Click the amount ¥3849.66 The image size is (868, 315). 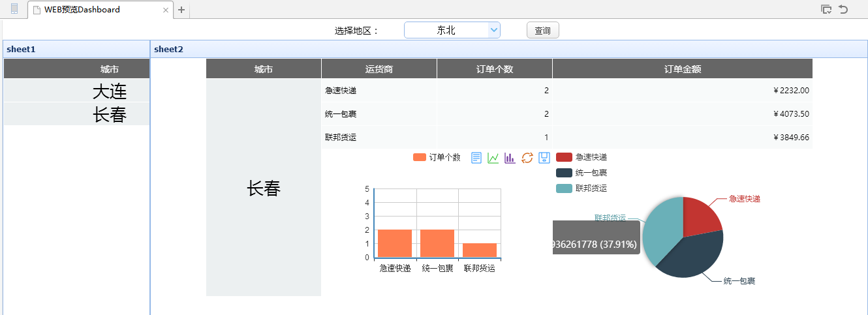pos(791,138)
